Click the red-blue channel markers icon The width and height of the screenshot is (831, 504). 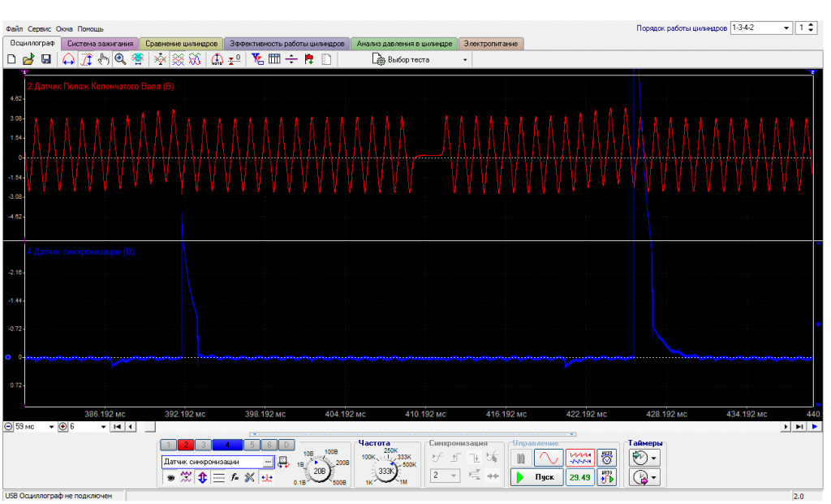coord(267,477)
